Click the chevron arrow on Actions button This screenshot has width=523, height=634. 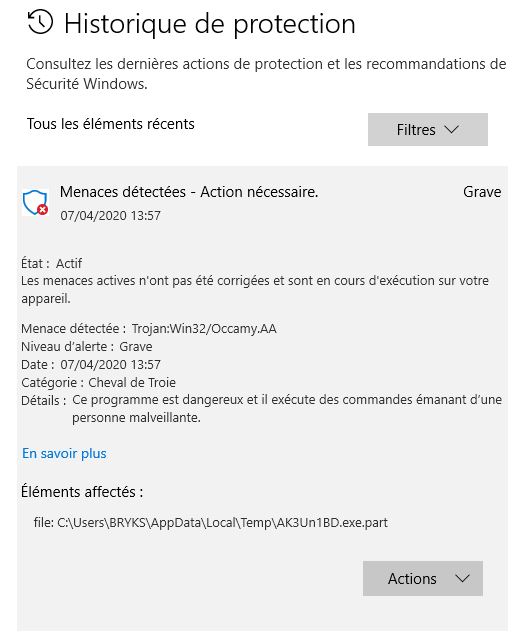coord(462,578)
